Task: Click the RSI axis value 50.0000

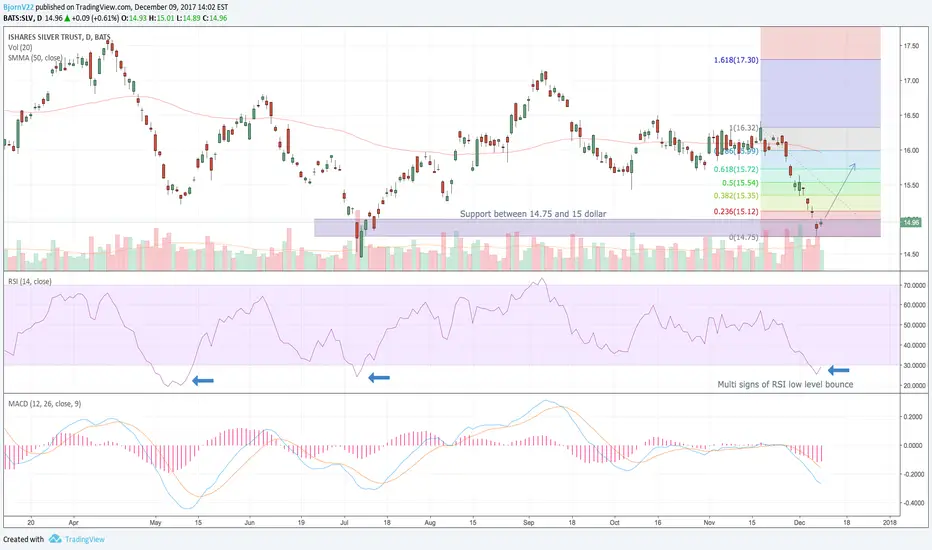Action: click(x=914, y=326)
